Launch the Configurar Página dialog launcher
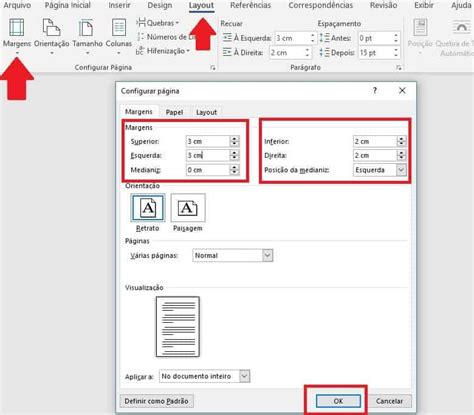The width and height of the screenshot is (474, 415). (x=213, y=68)
